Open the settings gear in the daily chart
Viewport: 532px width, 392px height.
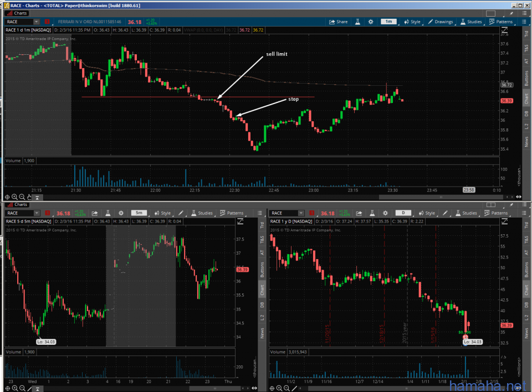tap(386, 213)
